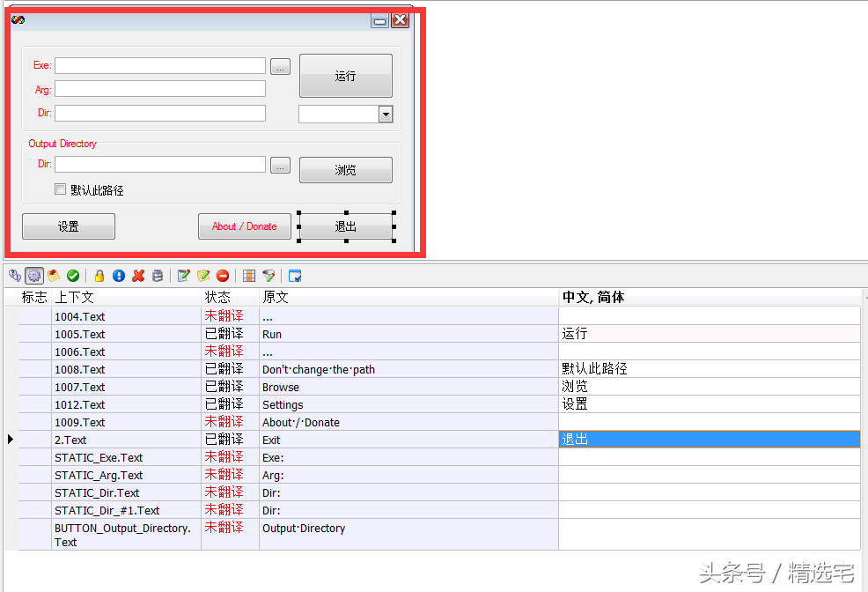Viewport: 868px width, 592px height.
Task: Click the empty translation cell for About / Donate
Action: (710, 422)
